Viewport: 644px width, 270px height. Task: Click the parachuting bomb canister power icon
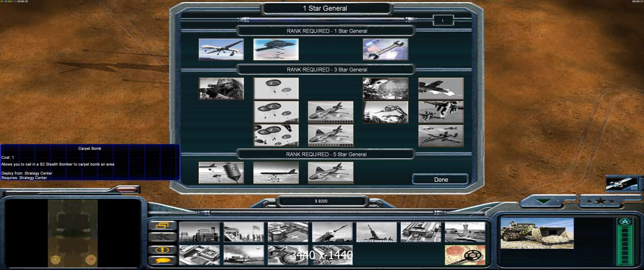pyautogui.click(x=221, y=173)
